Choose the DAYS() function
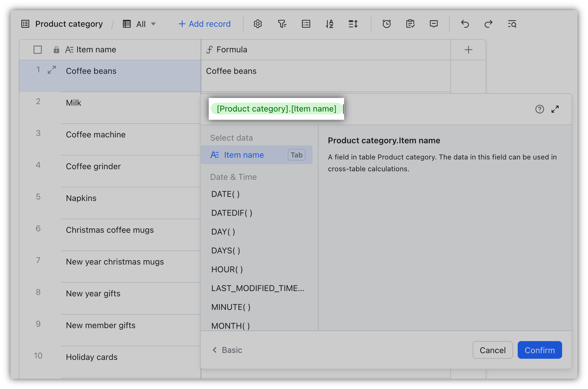This screenshot has width=588, height=389. click(x=225, y=250)
